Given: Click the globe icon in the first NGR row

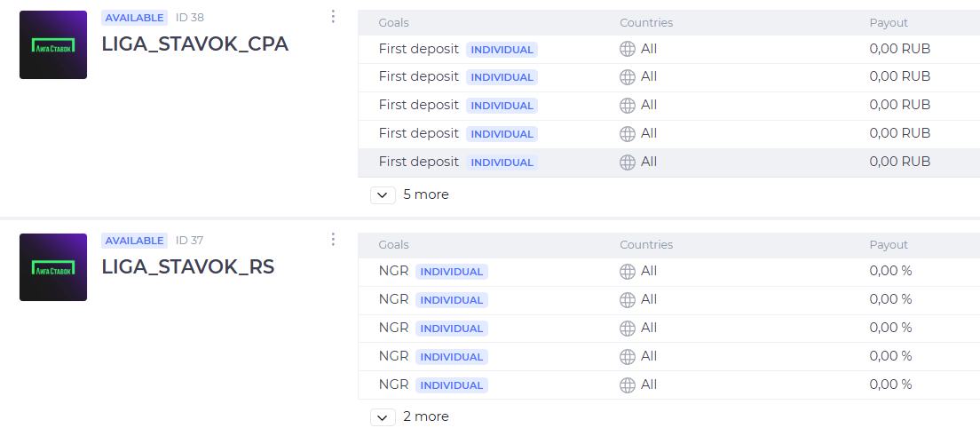Looking at the screenshot, I should coord(628,272).
